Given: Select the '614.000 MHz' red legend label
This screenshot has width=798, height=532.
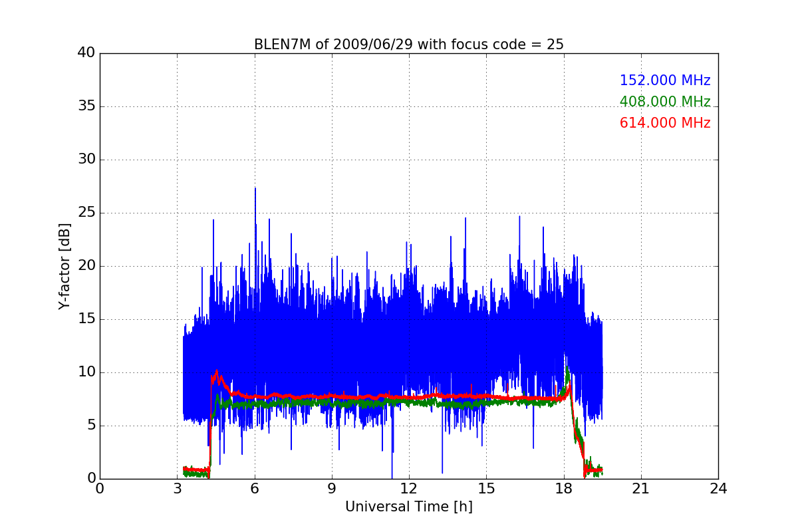Looking at the screenshot, I should (665, 123).
